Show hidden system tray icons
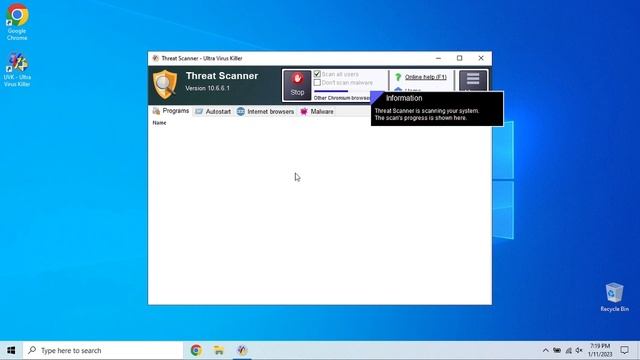The height and width of the screenshot is (360, 640). point(545,350)
